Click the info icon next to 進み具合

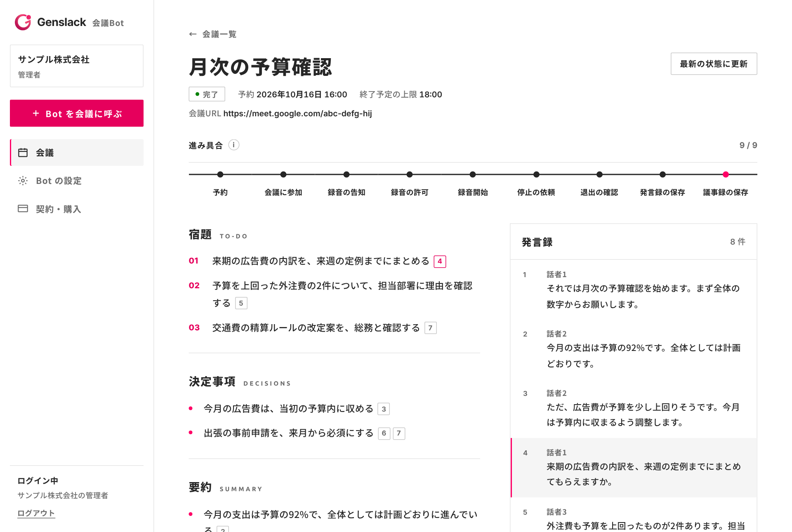coord(234,145)
